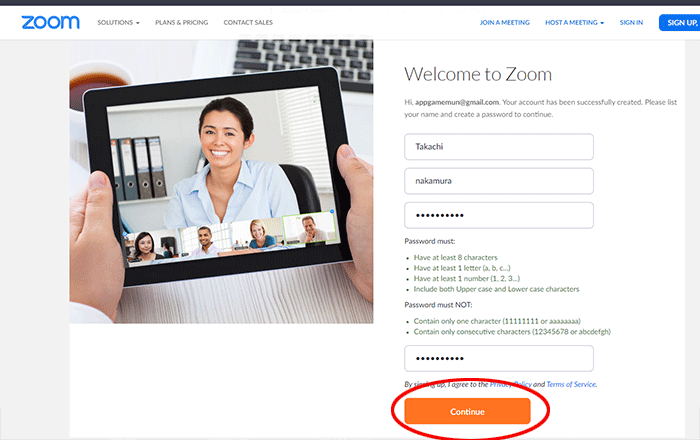
Task: Click the confirm password field
Action: click(499, 358)
